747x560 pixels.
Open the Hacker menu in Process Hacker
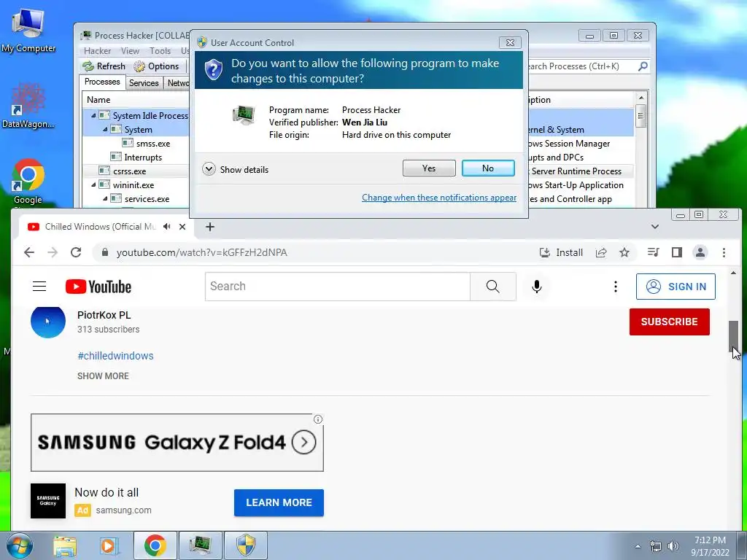(97, 50)
